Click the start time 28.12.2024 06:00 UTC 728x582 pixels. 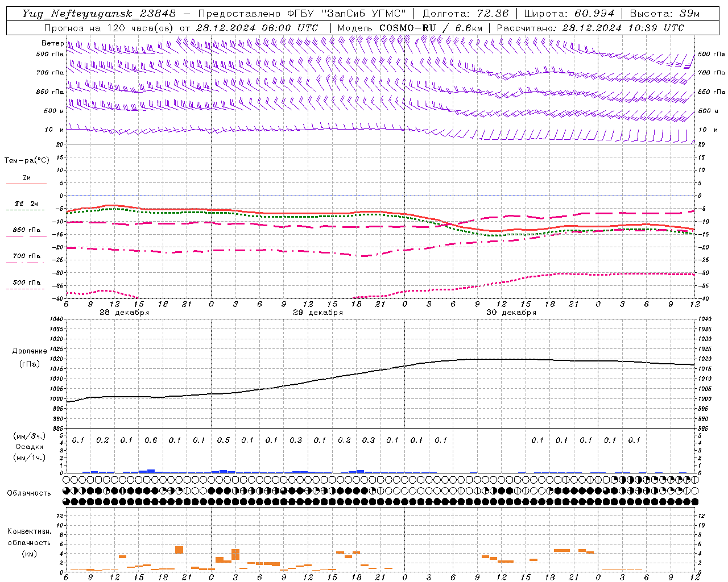(257, 28)
